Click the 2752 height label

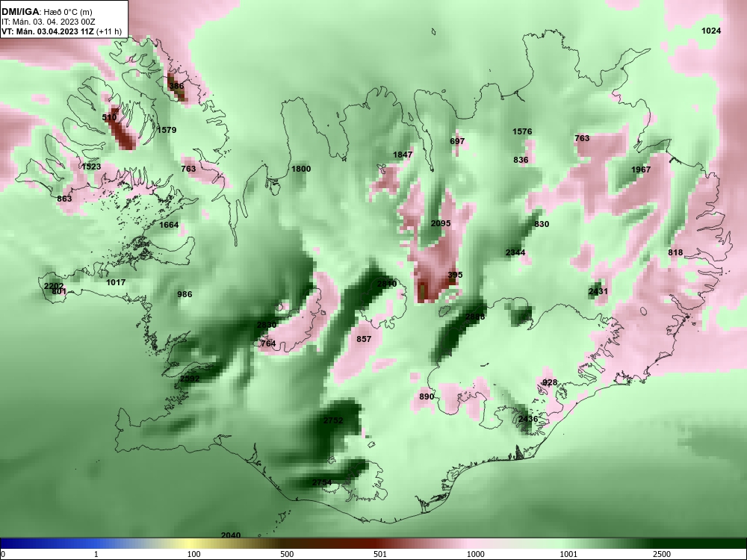(x=333, y=420)
